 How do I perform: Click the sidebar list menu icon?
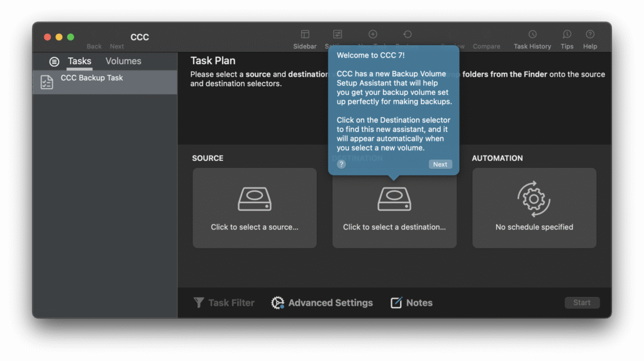pos(54,62)
